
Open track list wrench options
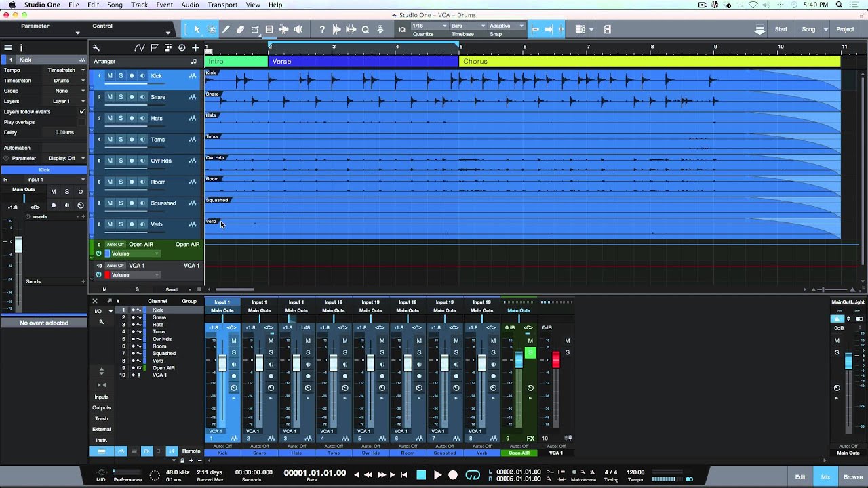pos(96,47)
